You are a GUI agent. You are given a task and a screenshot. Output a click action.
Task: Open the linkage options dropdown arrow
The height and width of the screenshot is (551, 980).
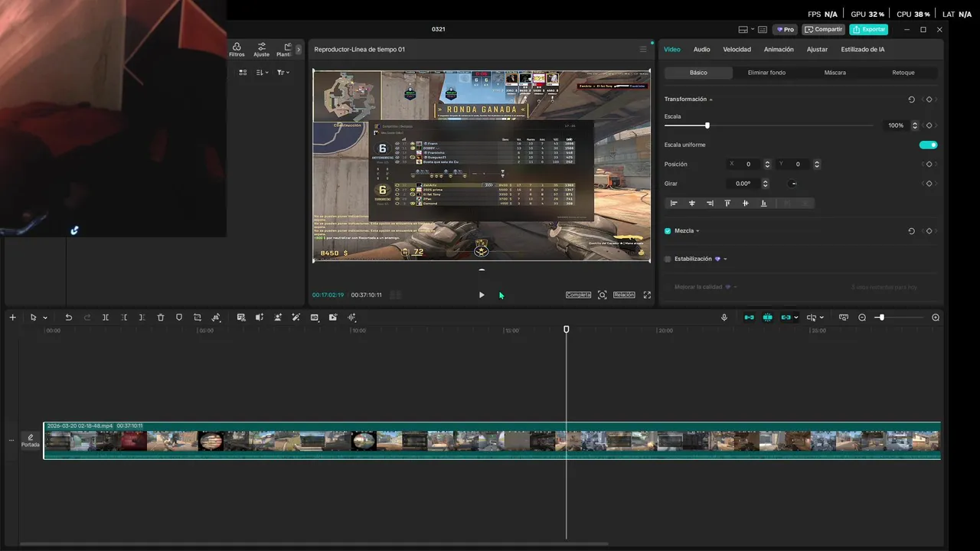796,318
